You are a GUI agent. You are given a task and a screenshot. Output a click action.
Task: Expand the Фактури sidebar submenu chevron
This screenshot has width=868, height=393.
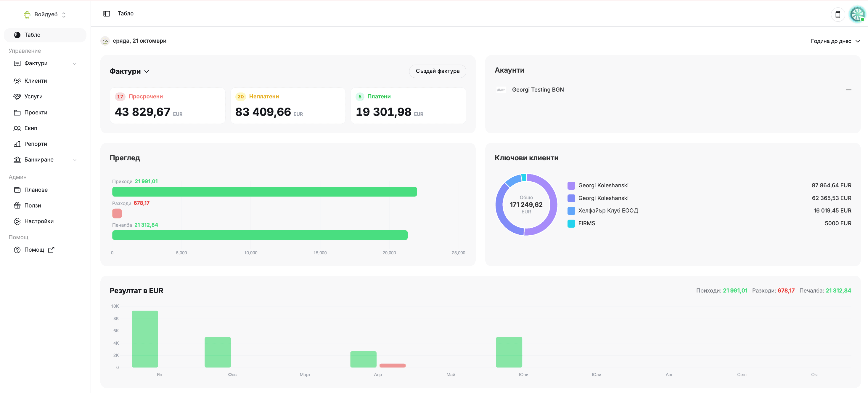click(x=75, y=63)
